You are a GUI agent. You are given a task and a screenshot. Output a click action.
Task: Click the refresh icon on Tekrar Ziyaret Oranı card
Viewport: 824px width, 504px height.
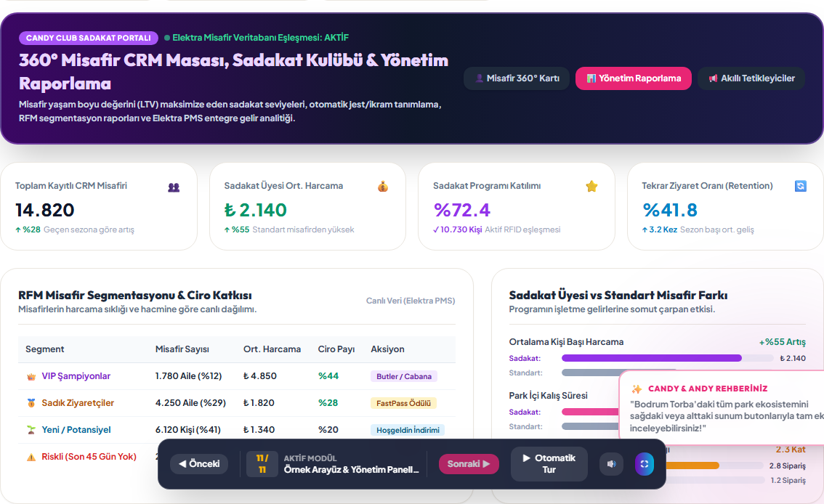(x=800, y=186)
